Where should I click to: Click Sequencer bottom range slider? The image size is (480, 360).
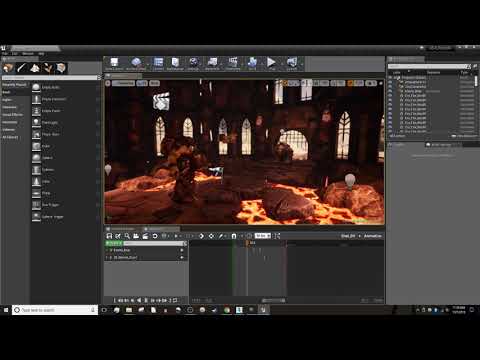pos(273,300)
